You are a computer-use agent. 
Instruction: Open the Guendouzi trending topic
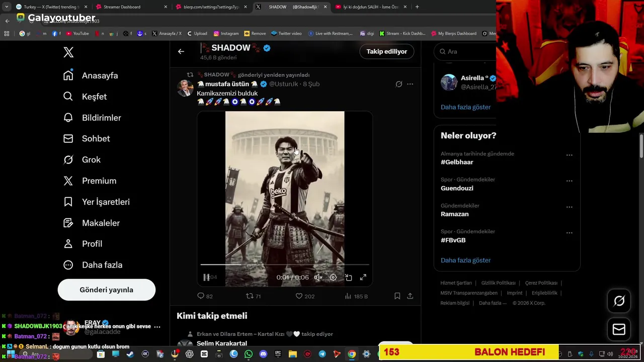click(457, 188)
